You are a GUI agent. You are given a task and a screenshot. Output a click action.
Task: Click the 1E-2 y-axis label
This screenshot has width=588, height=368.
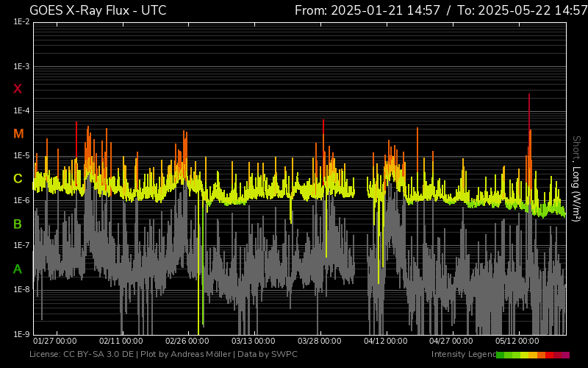(21, 22)
